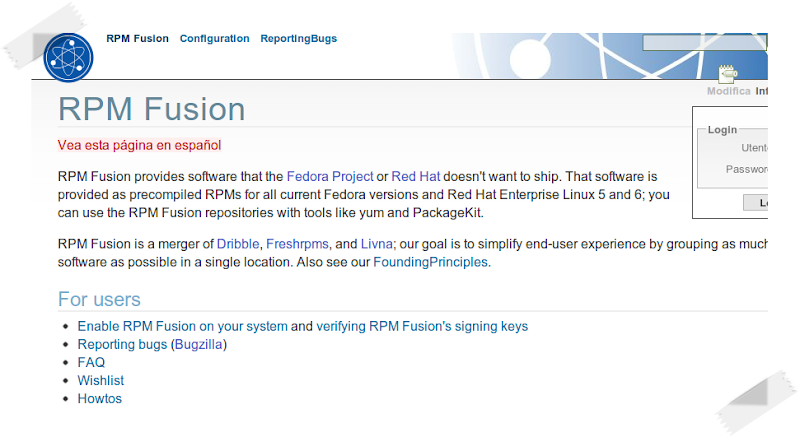The height and width of the screenshot is (437, 800).
Task: Open the Wishlist link
Action: click(x=101, y=381)
